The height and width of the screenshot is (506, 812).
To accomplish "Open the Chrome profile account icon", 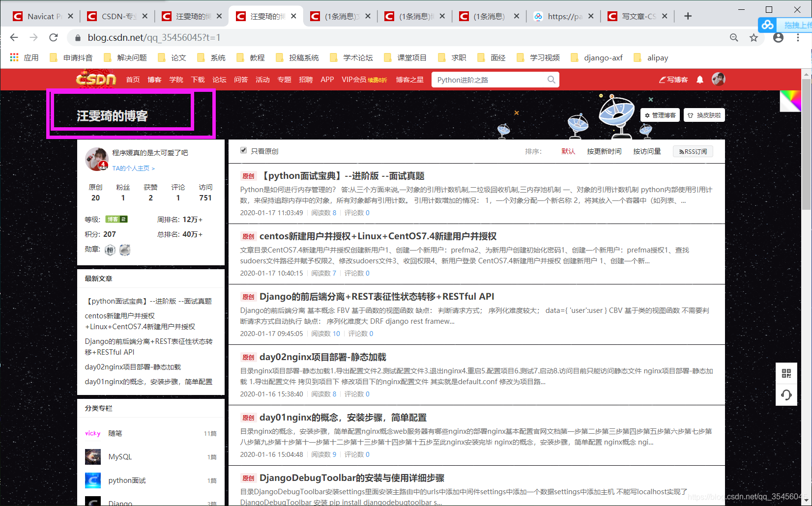I will point(778,37).
